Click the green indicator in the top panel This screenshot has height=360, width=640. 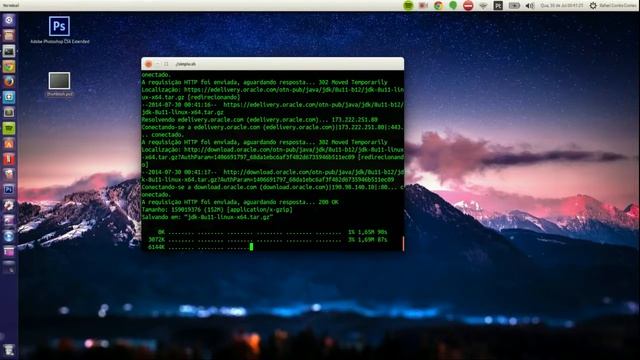(x=408, y=5)
